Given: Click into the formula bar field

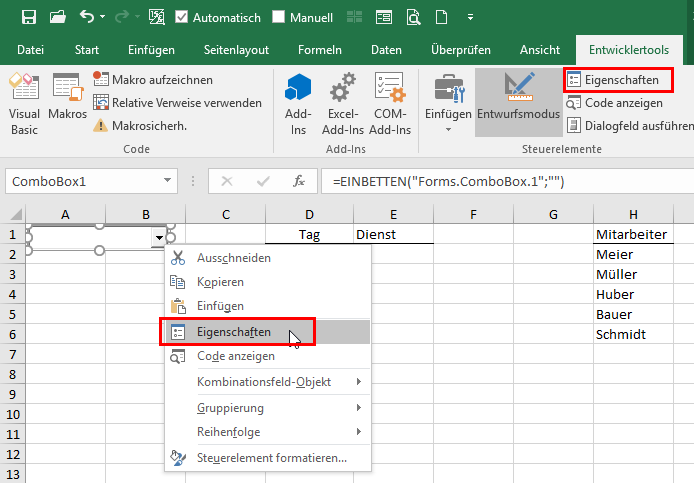Looking at the screenshot, I should (x=500, y=182).
